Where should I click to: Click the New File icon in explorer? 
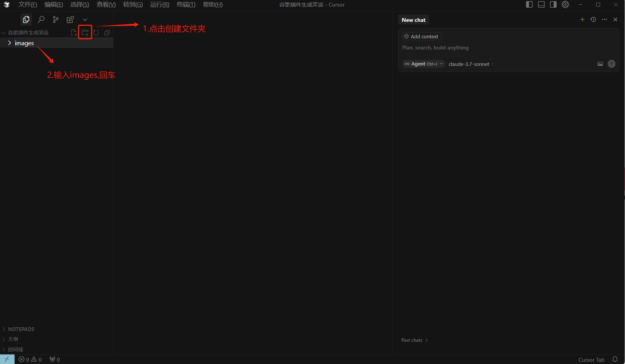click(x=74, y=33)
